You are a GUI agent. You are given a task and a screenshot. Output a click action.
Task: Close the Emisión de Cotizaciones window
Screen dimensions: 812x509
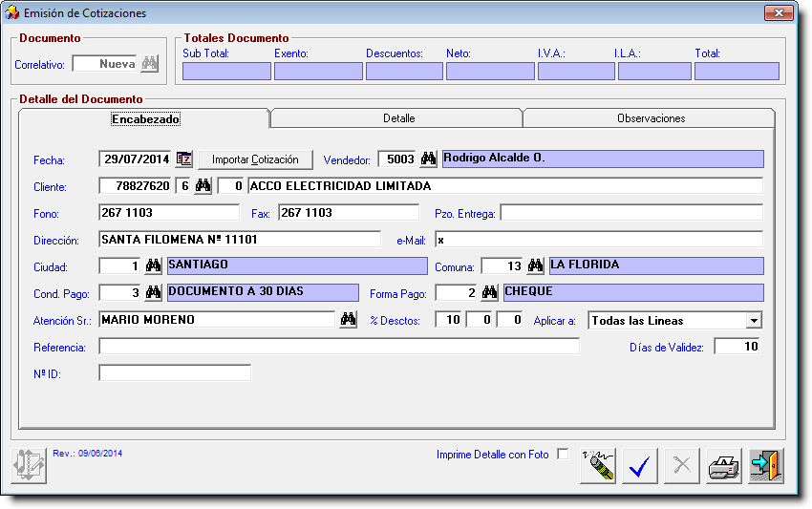[779, 13]
